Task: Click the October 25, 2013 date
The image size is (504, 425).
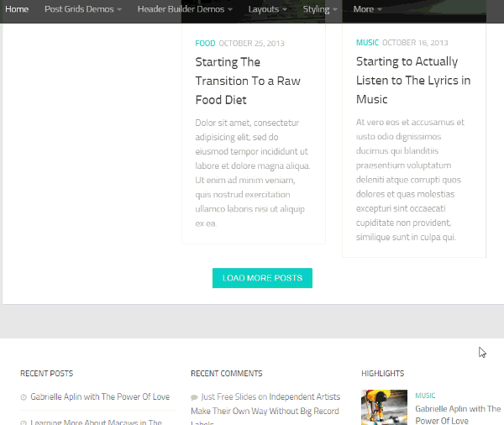Action: (x=252, y=44)
